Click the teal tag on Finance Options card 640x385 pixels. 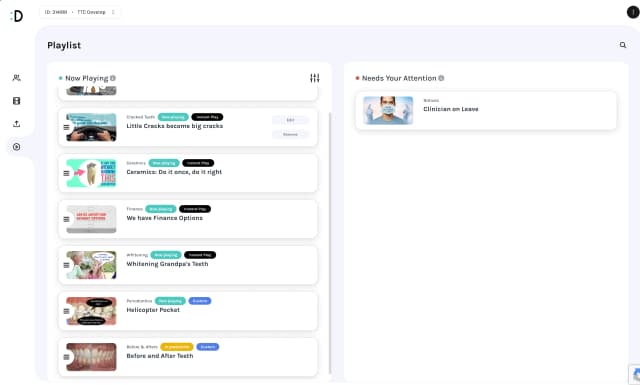tap(161, 209)
